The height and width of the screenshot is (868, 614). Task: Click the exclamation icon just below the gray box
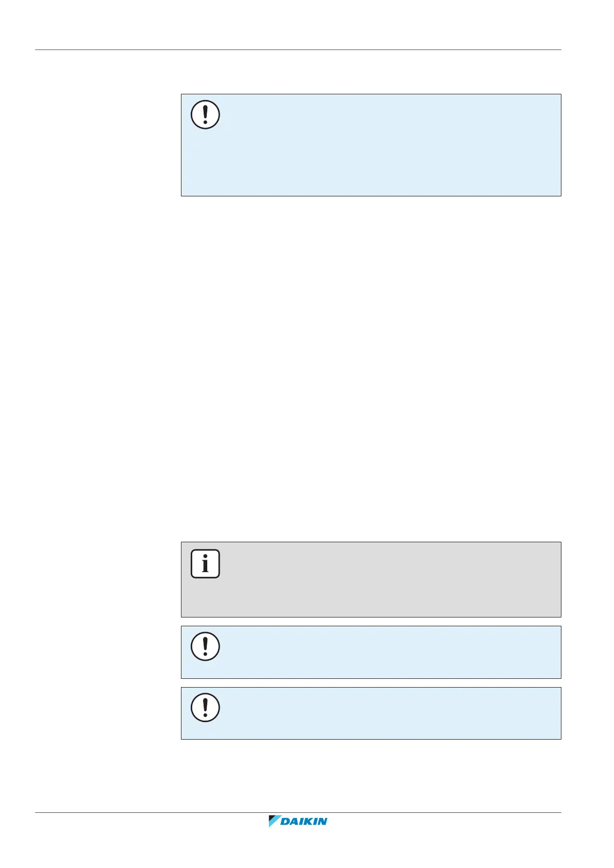tap(205, 646)
